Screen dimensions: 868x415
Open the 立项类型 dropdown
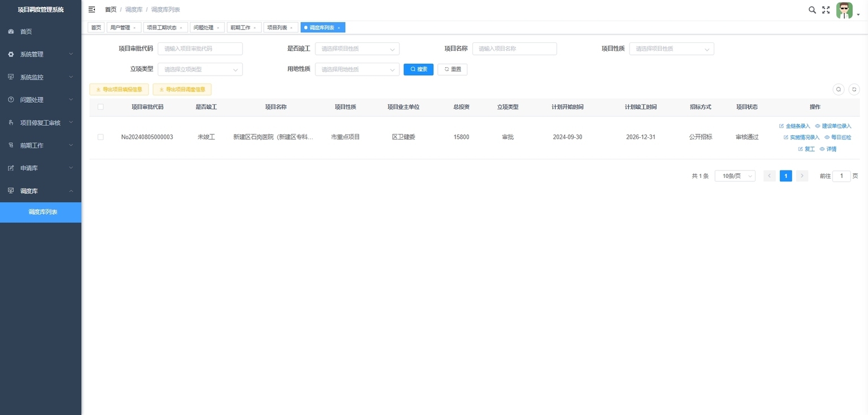coord(200,69)
